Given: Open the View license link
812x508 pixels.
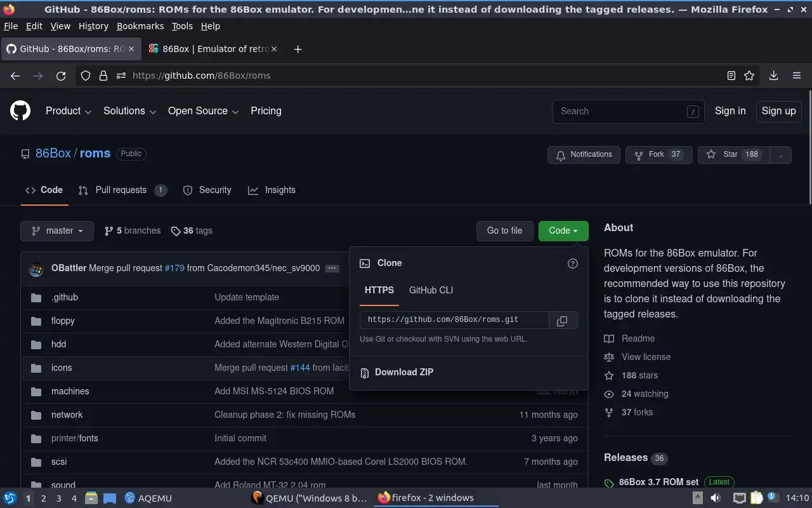Looking at the screenshot, I should pos(638,358).
